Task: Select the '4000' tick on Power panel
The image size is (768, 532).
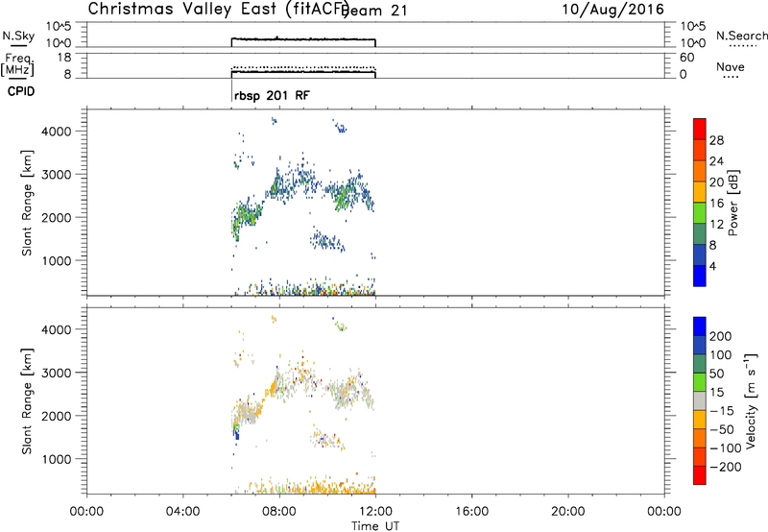Action: [57, 131]
